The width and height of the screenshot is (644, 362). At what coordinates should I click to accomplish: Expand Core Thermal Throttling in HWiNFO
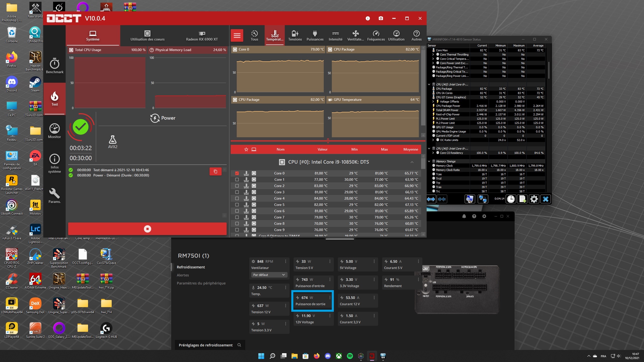(433, 55)
